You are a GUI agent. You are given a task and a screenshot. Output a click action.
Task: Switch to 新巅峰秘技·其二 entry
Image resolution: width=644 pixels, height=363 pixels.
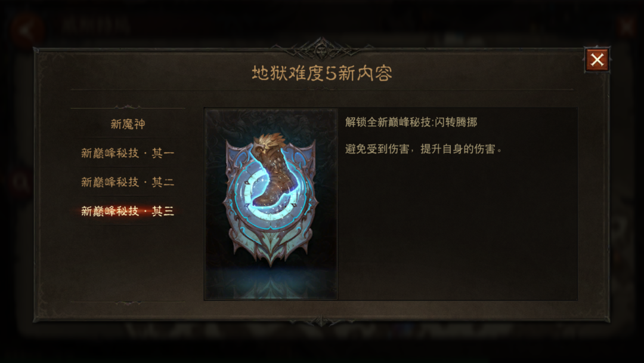[128, 181]
